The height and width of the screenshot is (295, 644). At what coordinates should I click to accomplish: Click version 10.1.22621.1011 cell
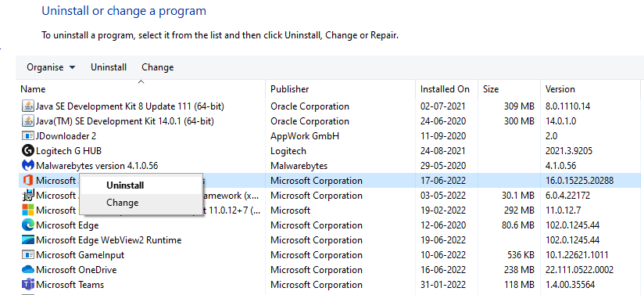(x=577, y=254)
